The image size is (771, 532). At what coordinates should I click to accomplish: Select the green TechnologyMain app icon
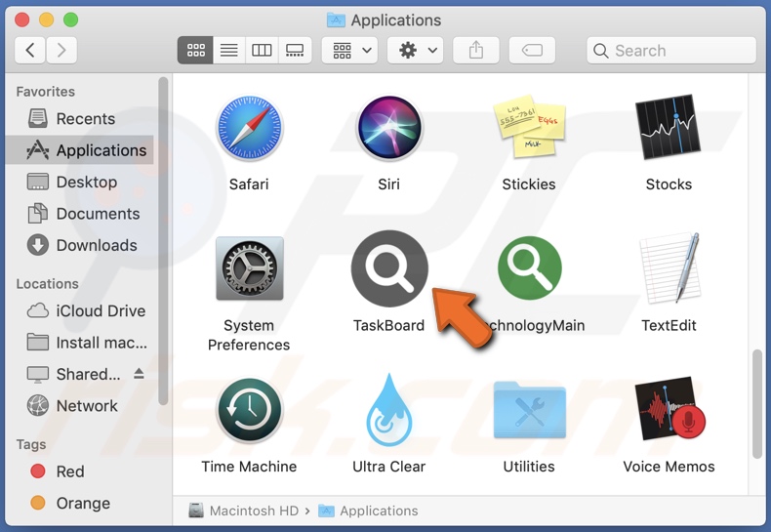[x=530, y=268]
